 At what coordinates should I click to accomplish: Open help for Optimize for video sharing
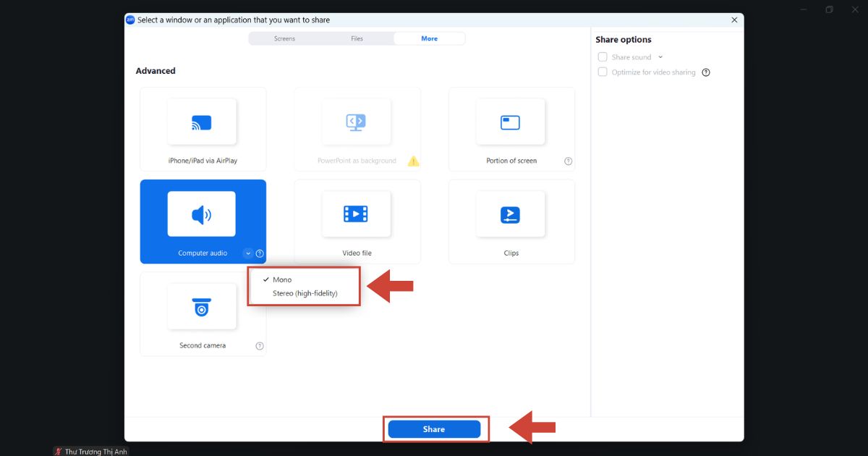(706, 72)
